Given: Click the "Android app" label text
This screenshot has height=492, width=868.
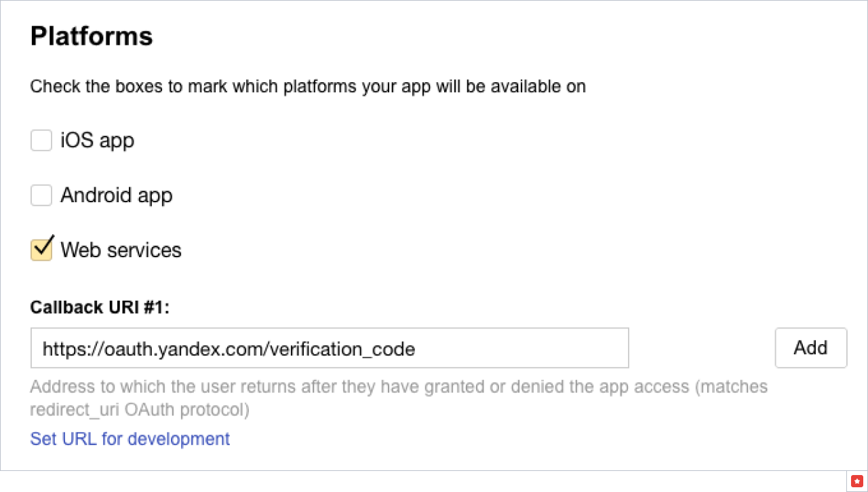Looking at the screenshot, I should click(x=117, y=195).
